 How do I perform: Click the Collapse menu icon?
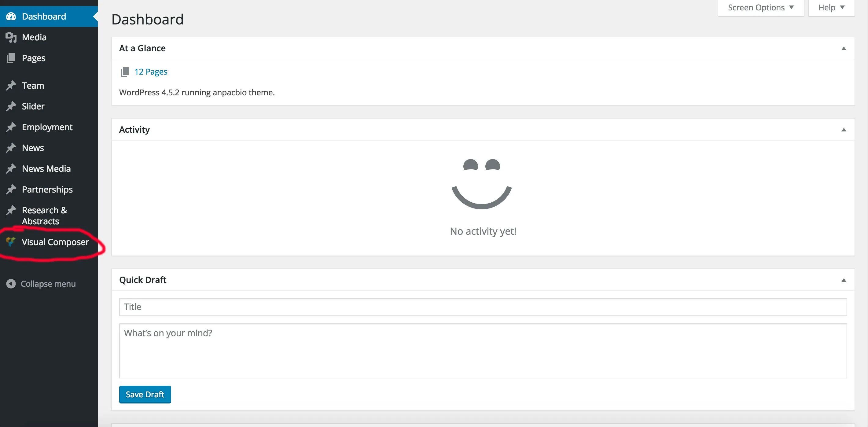10,283
